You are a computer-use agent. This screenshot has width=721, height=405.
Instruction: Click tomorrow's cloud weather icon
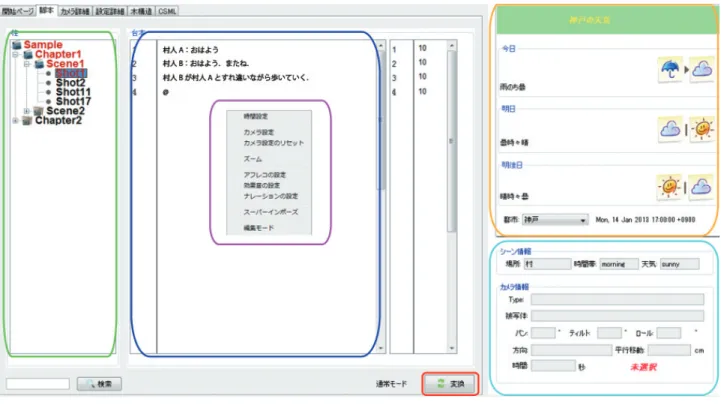pyautogui.click(x=670, y=129)
